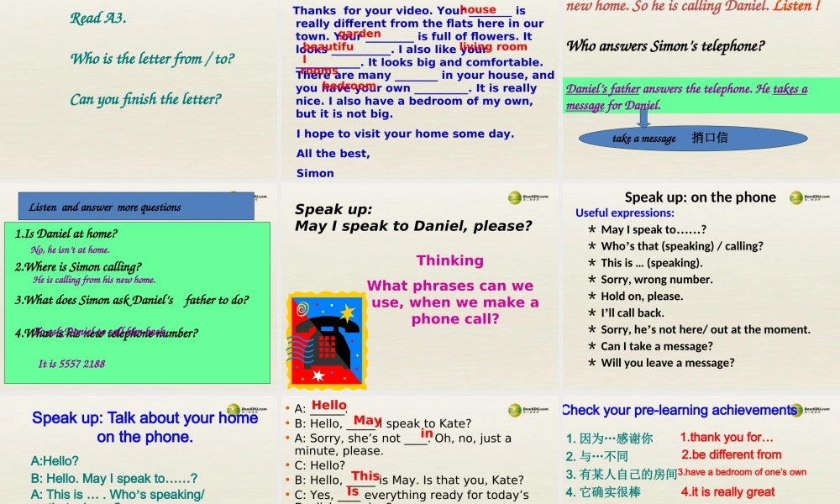
Task: Click underlined 'Daniel's father' text
Action: [x=603, y=89]
